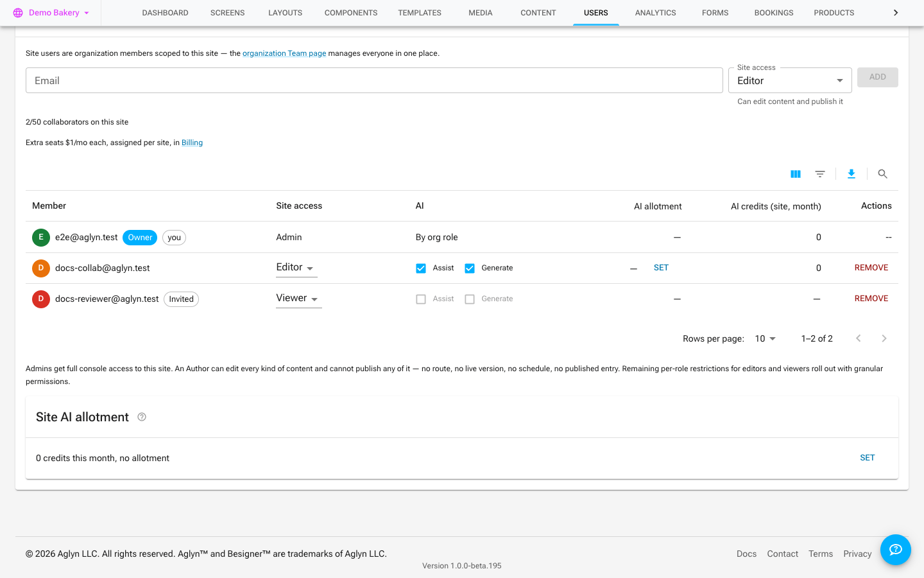The image size is (924, 578).
Task: Open the view columns icon
Action: [796, 174]
